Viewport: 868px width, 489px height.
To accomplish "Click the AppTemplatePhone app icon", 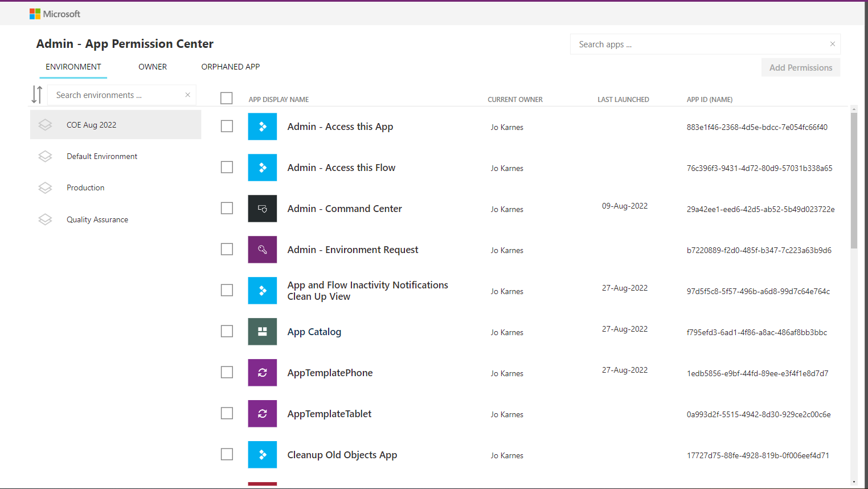I will pyautogui.click(x=262, y=373).
